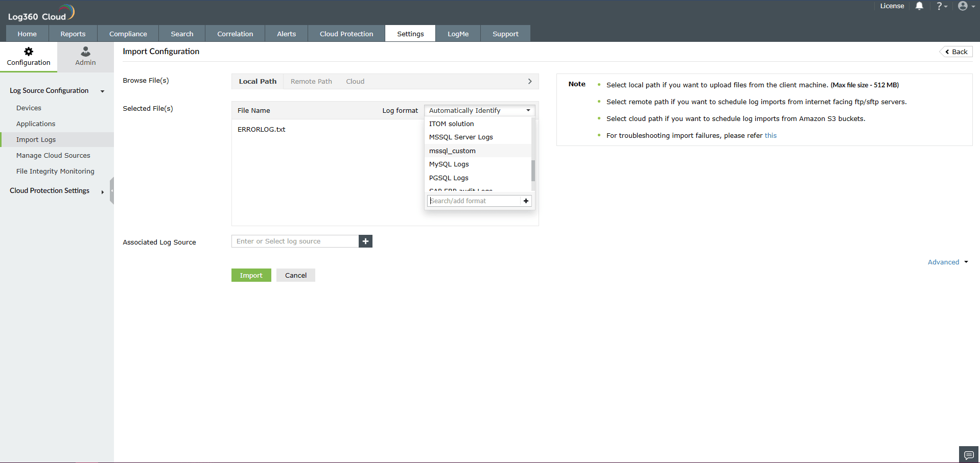Open the Admin section
This screenshot has height=463, width=980.
pos(85,56)
